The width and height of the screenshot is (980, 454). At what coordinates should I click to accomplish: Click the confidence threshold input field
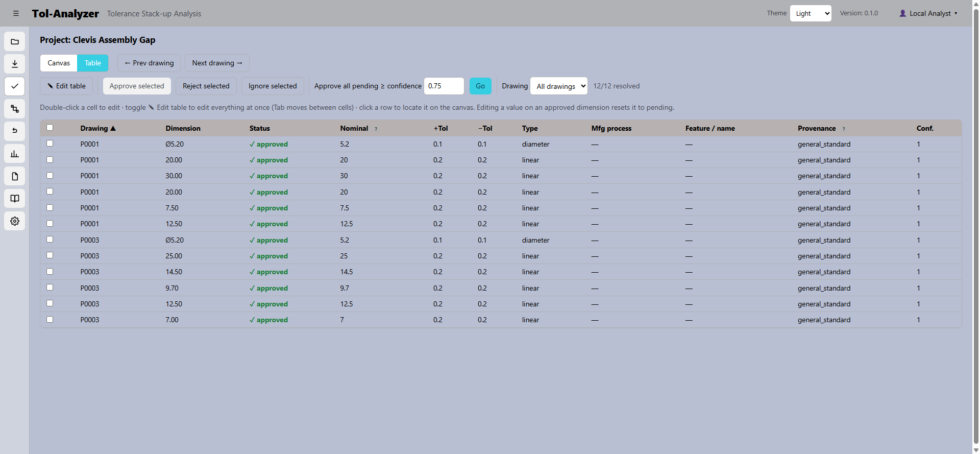(x=444, y=86)
